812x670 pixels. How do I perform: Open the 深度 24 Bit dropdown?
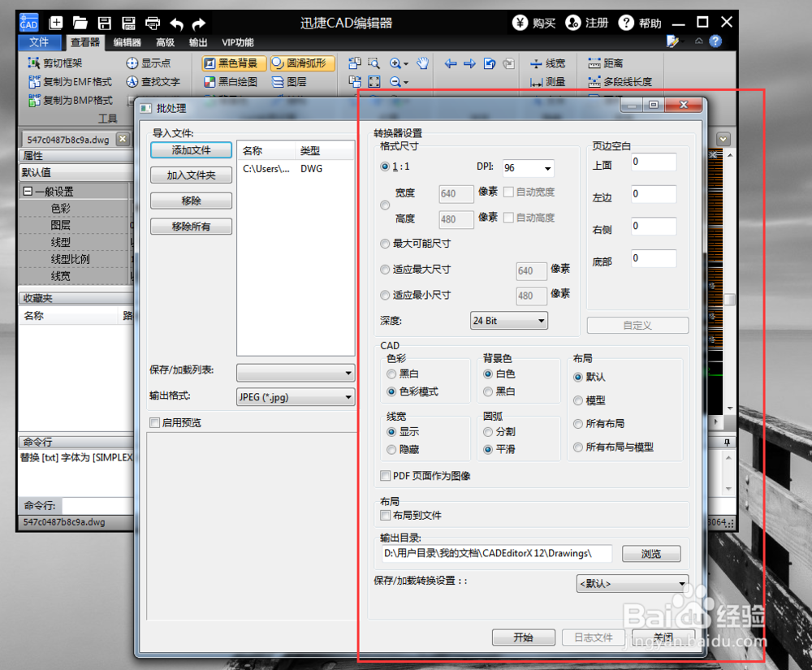pyautogui.click(x=508, y=321)
